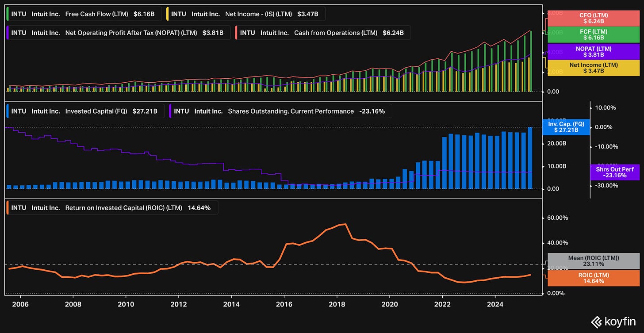Click the 40.00% ROIC axis label
The image size is (644, 333).
tap(558, 243)
